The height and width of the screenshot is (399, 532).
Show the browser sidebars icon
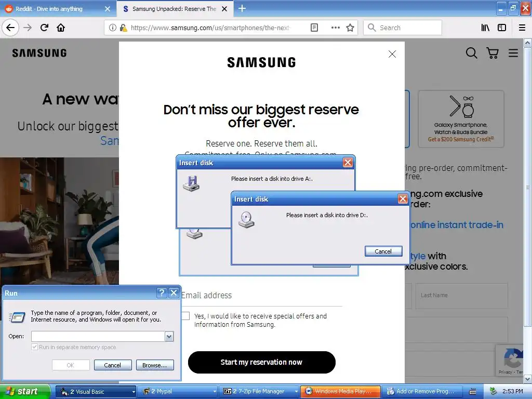(x=502, y=28)
